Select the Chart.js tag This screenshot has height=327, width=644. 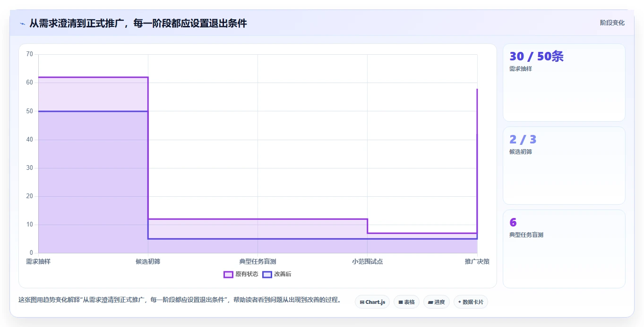(x=372, y=302)
